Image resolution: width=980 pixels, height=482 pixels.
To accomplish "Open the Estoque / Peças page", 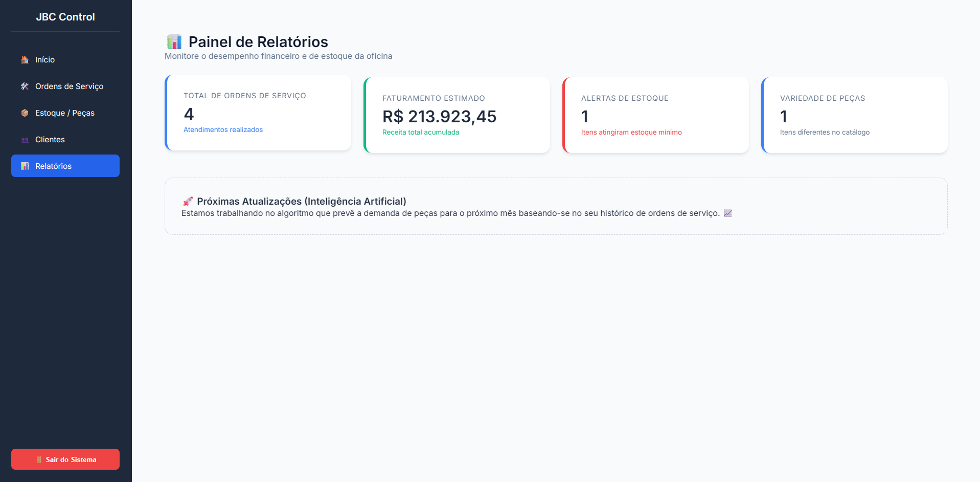I will point(64,113).
